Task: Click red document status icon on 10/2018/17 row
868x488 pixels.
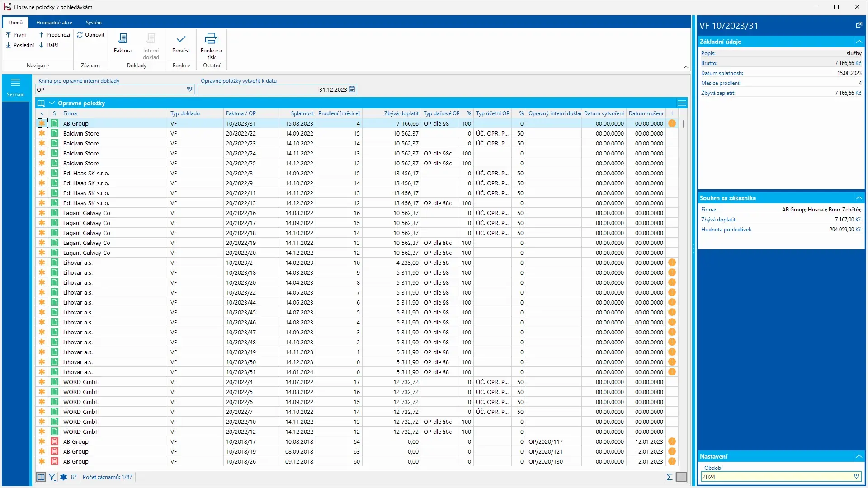Action: tap(54, 441)
